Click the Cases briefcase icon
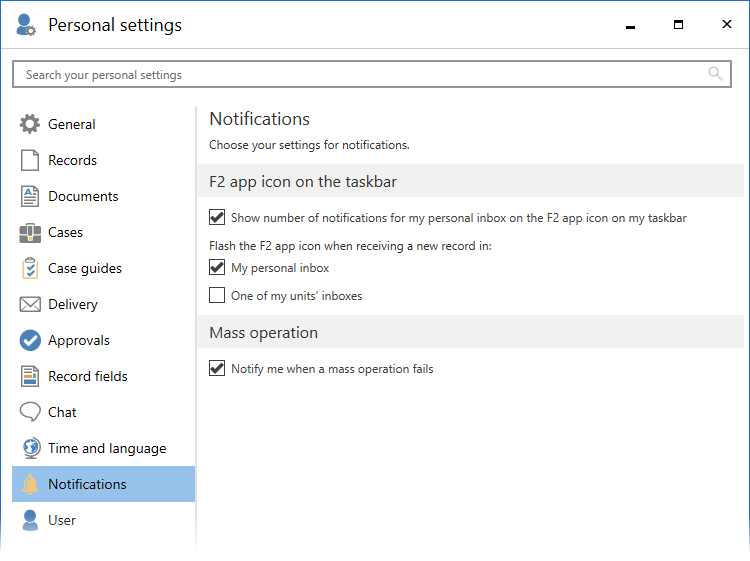 click(30, 232)
